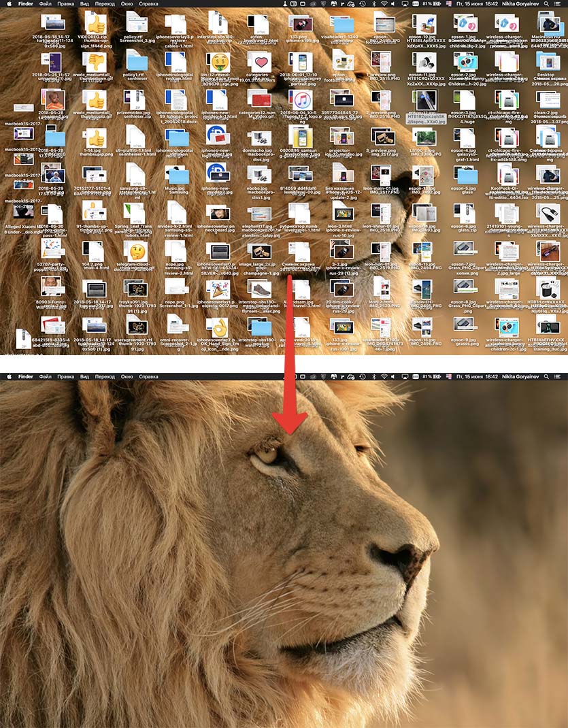
Task: Open Notification Center on cluttered desktop menu bar
Action: pos(557,3)
